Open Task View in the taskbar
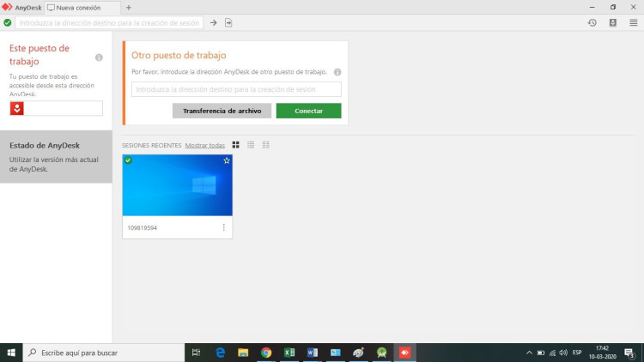Viewport: 644px width, 362px height. pos(196,353)
